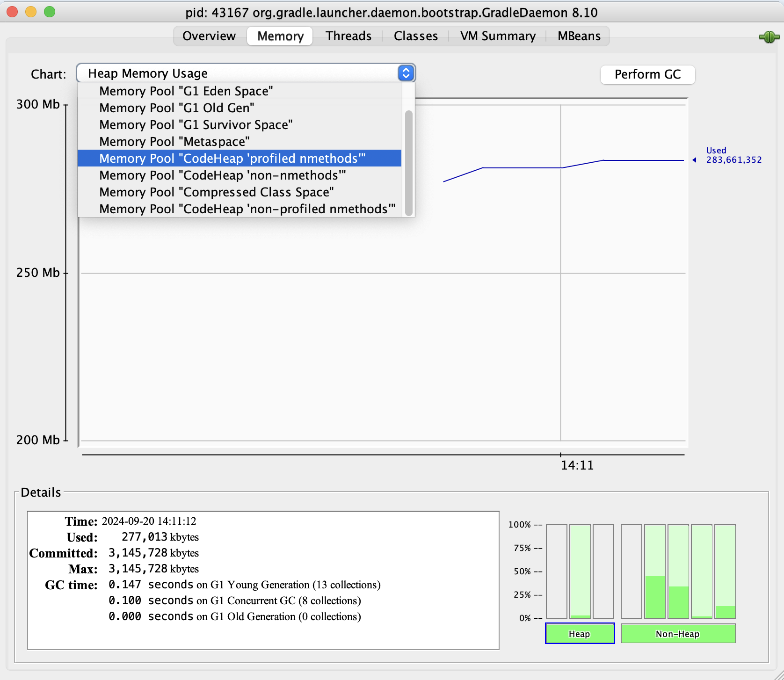Open the MBeans tab
Viewport: 784px width, 680px height.
pyautogui.click(x=578, y=36)
